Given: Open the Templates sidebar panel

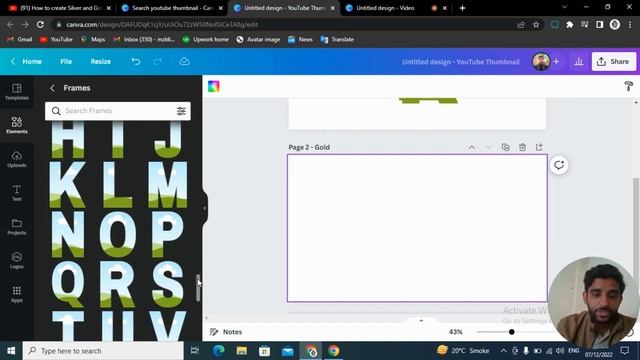Looking at the screenshot, I should coord(17,92).
